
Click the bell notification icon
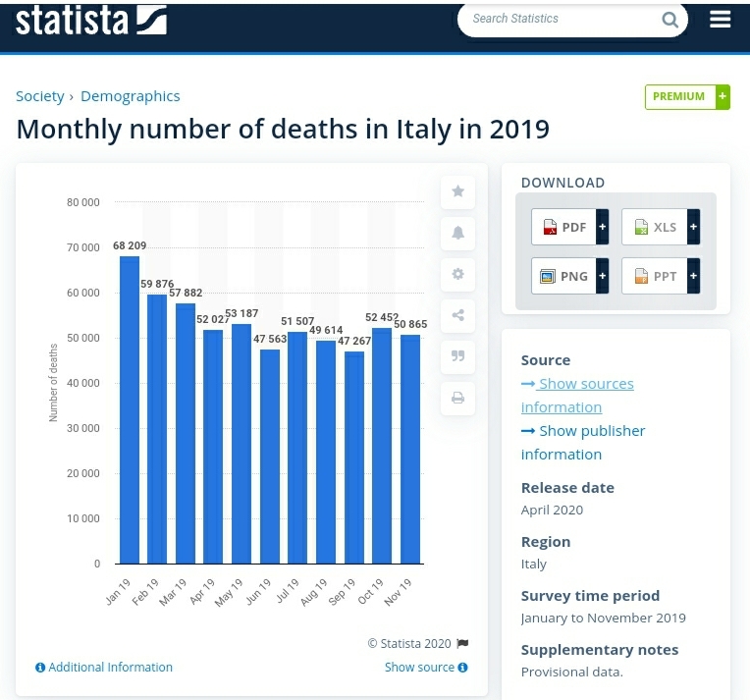point(457,233)
